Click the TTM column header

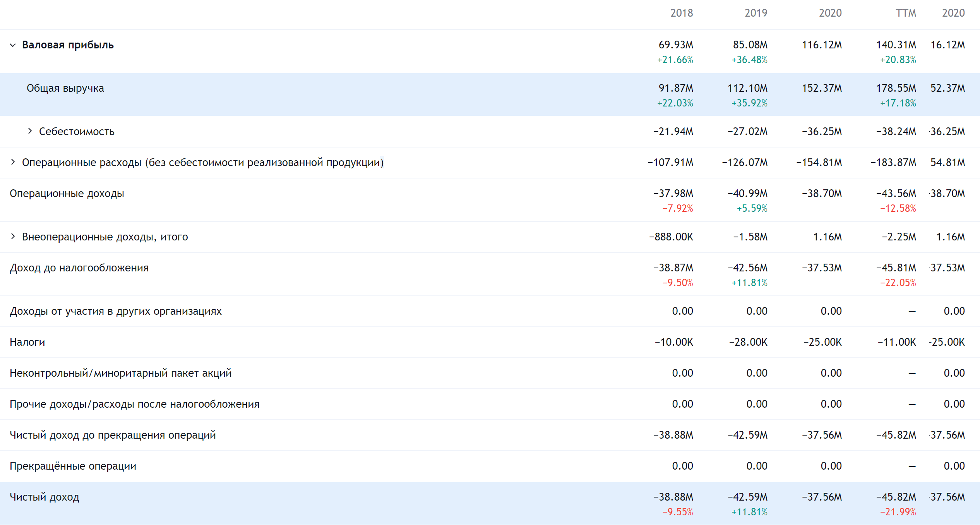click(906, 13)
